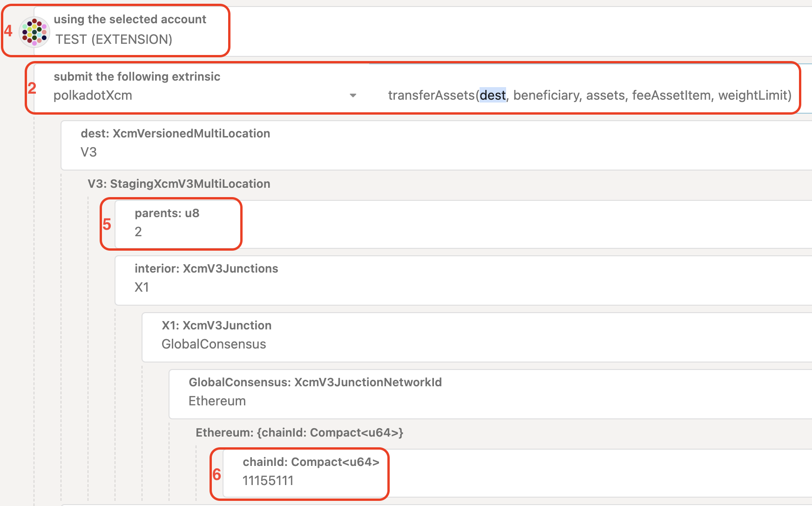
Task: Click the parents u8 input field
Action: [419, 232]
